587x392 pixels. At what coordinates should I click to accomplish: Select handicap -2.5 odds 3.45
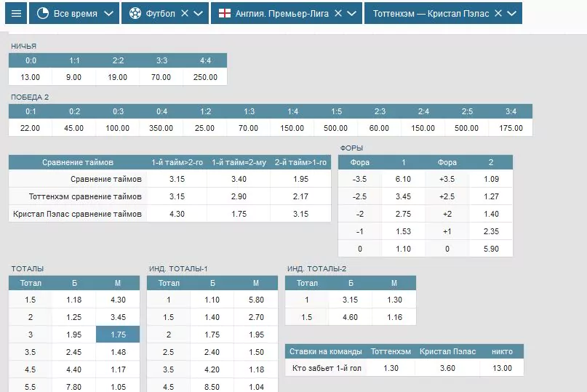click(x=403, y=196)
